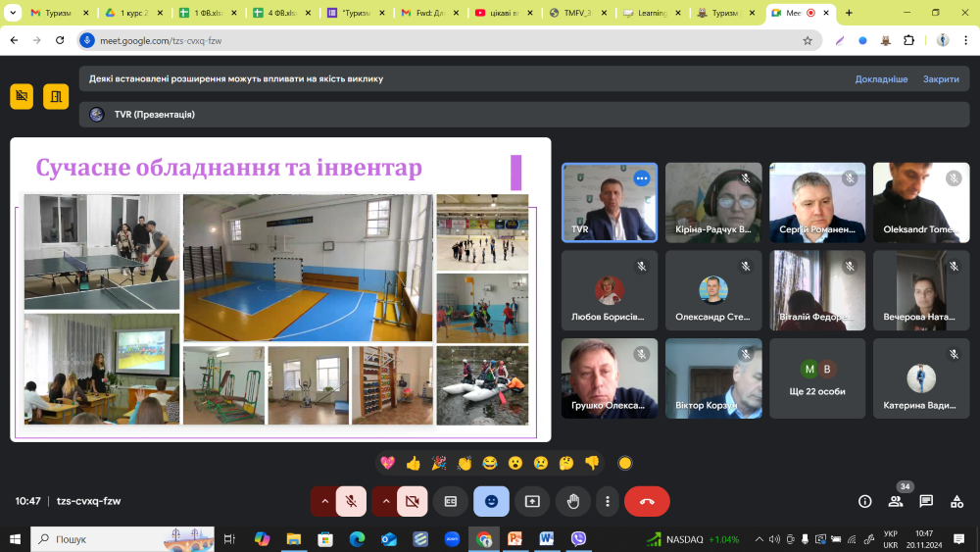
Task: Leave the call with red hang-up button
Action: pyautogui.click(x=647, y=501)
